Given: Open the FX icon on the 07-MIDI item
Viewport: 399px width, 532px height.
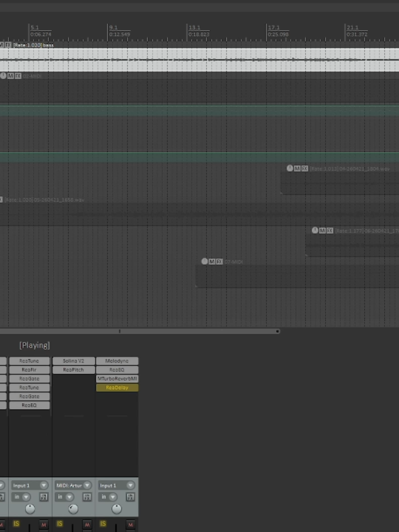Looking at the screenshot, I should tap(220, 262).
